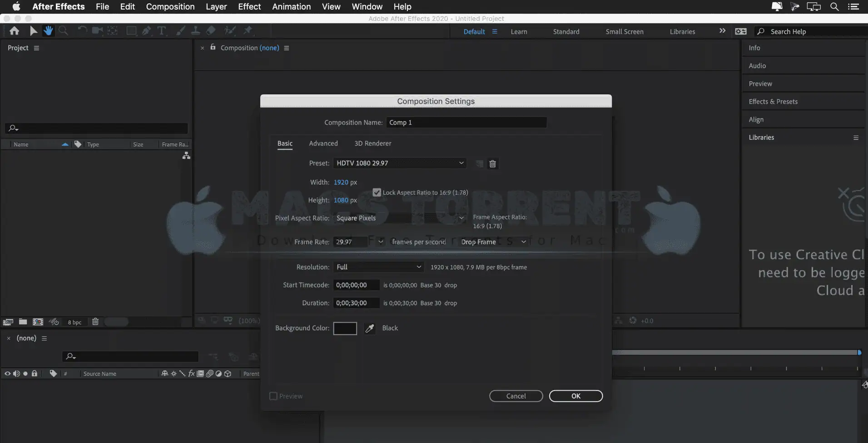
Task: Open the project flowchart view icon
Action: (186, 155)
